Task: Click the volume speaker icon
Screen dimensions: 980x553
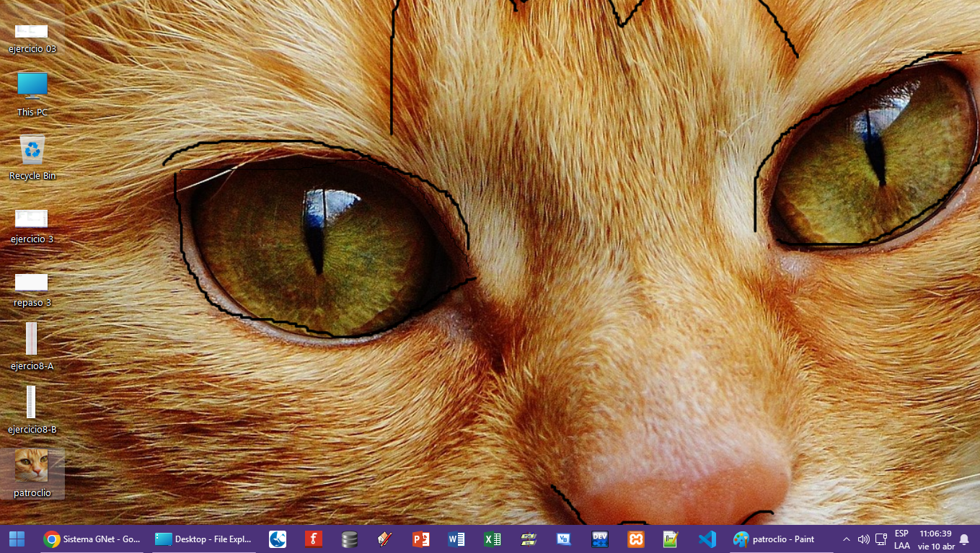Action: (x=863, y=539)
